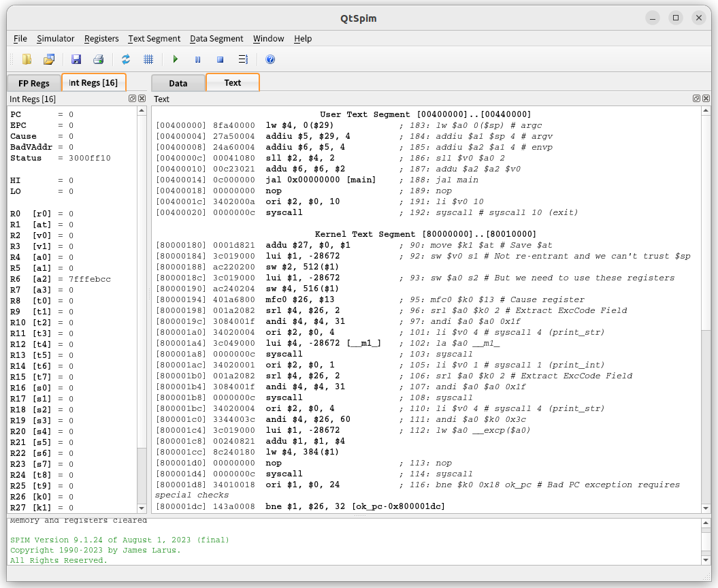Open the Data Segment menu
The height and width of the screenshot is (588, 718).
[x=216, y=39]
